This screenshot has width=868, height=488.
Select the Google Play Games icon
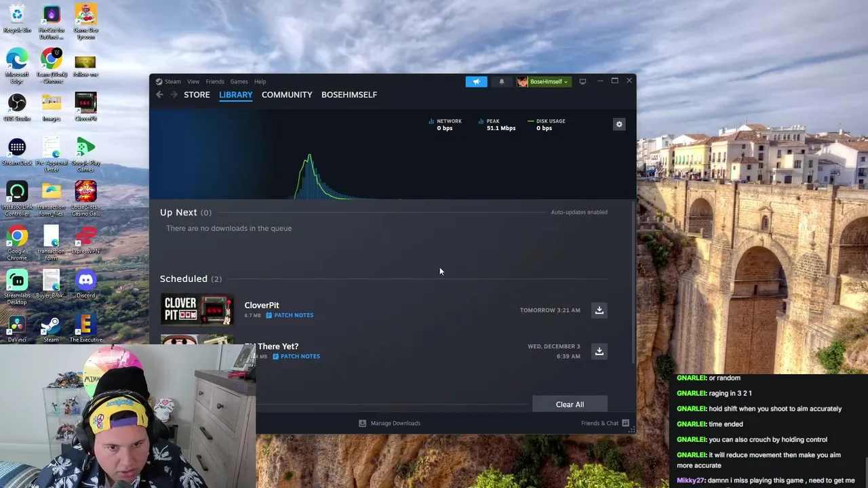[85, 155]
